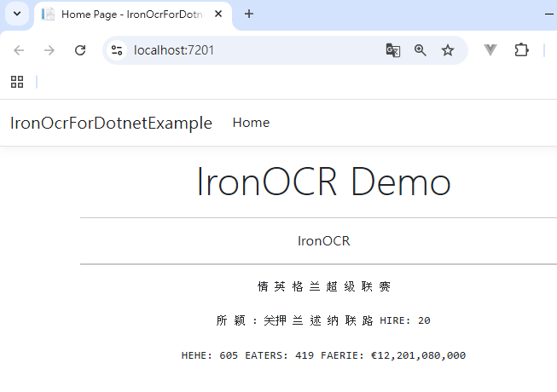Viewport: 557px width, 392px height.
Task: Open a new browser tab
Action: [249, 14]
